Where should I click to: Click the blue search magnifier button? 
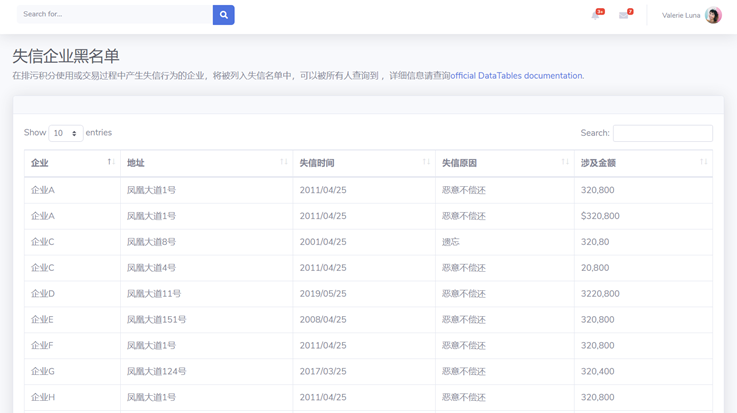(223, 15)
